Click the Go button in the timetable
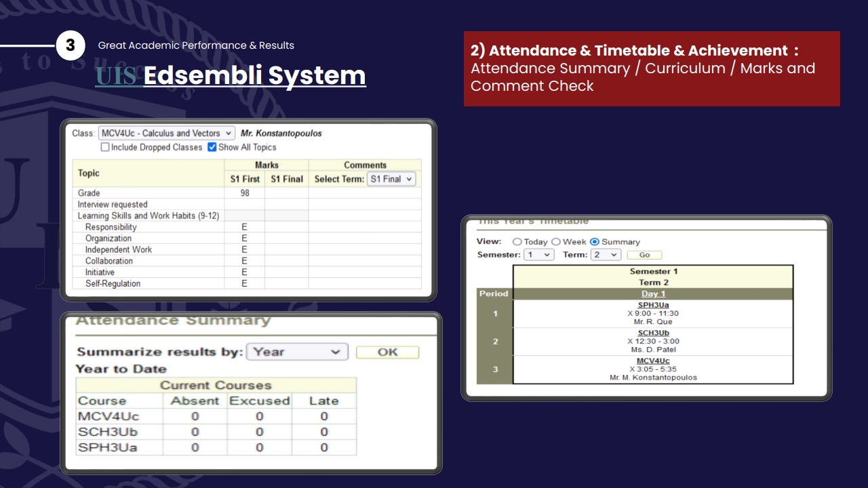Screen dimensions: 868x488 [644, 255]
